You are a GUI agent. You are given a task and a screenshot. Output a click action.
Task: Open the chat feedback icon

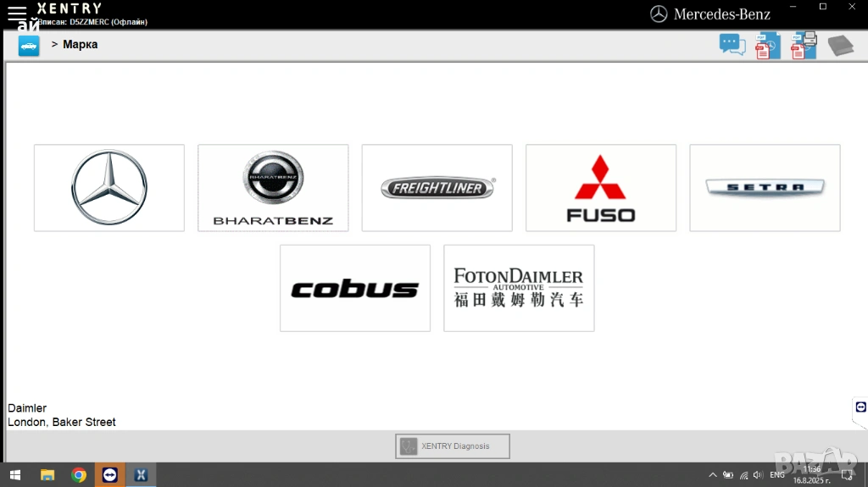click(x=732, y=45)
